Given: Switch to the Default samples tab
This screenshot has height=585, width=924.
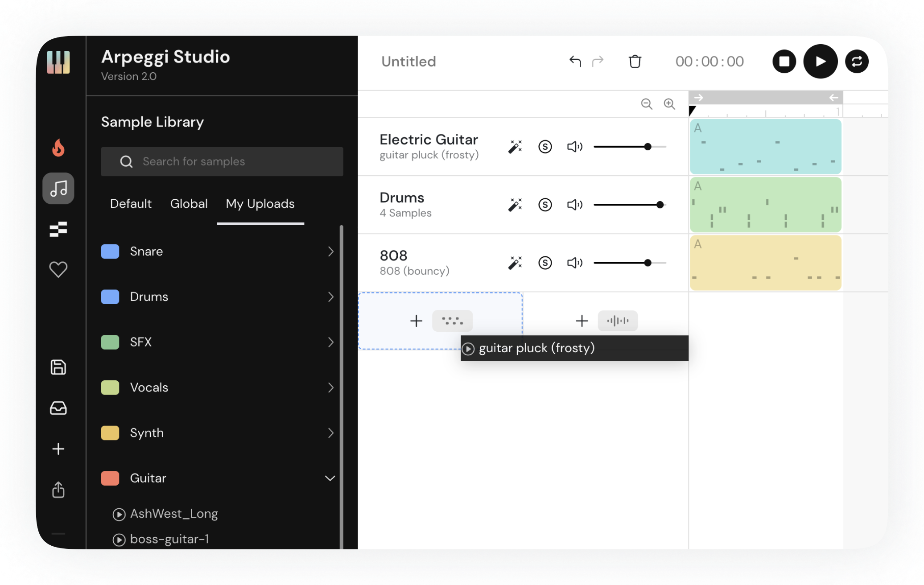Looking at the screenshot, I should 131,204.
